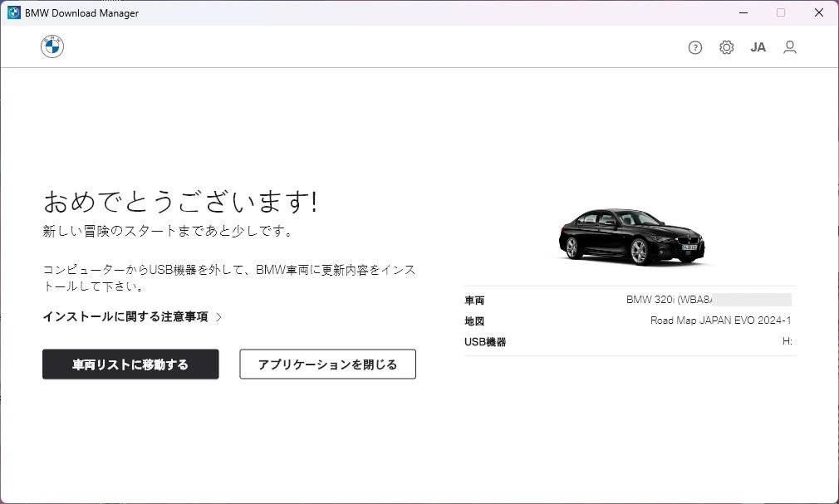
Task: Close the BMW Download Manager window
Action: [x=819, y=12]
